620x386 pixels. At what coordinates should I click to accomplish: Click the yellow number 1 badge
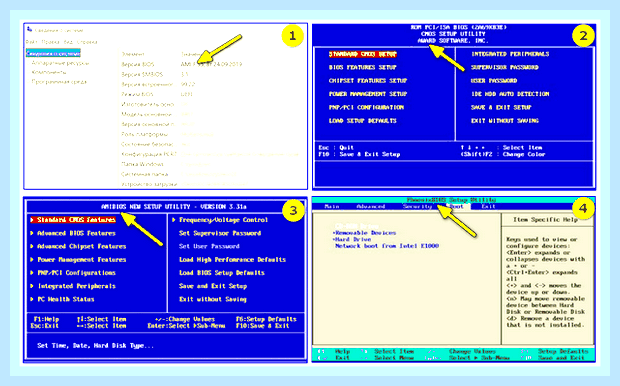293,36
